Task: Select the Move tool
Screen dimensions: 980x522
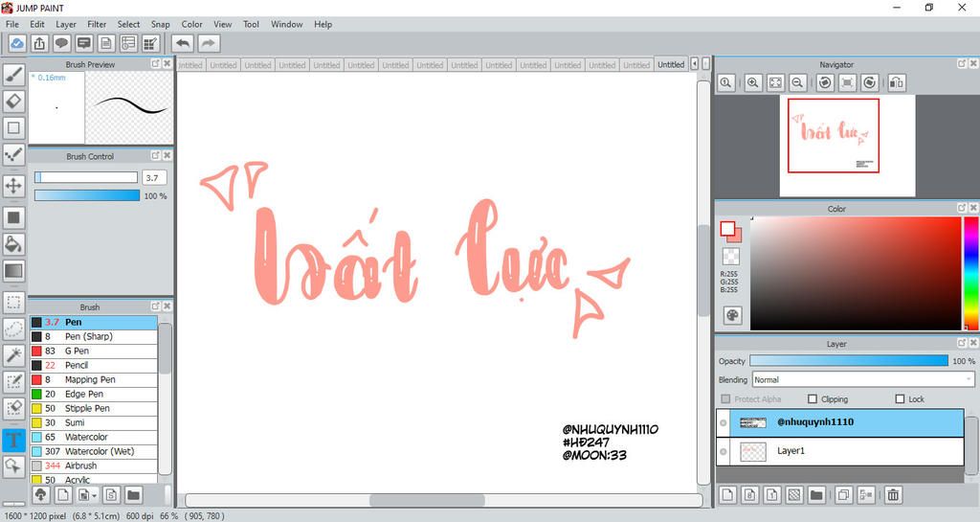Action: click(x=13, y=186)
